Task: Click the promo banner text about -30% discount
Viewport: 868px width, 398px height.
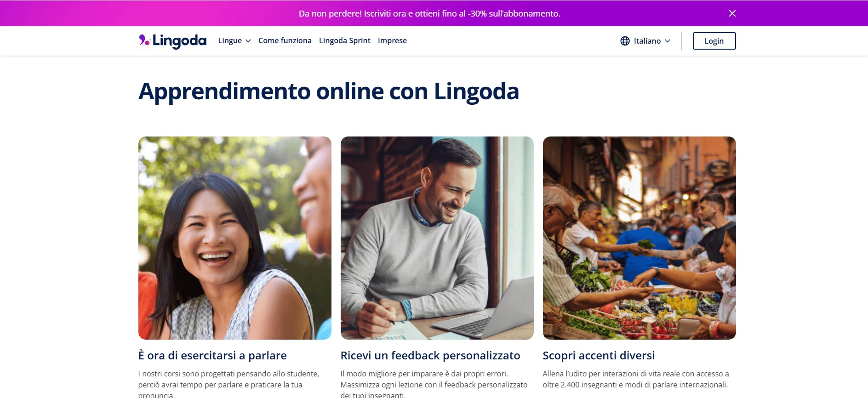Action: click(x=429, y=13)
